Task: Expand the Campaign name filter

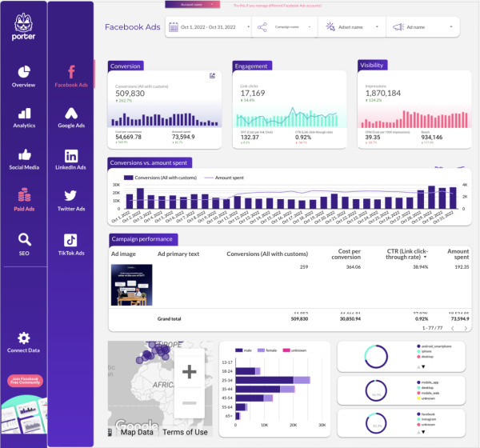Action: pyautogui.click(x=284, y=27)
